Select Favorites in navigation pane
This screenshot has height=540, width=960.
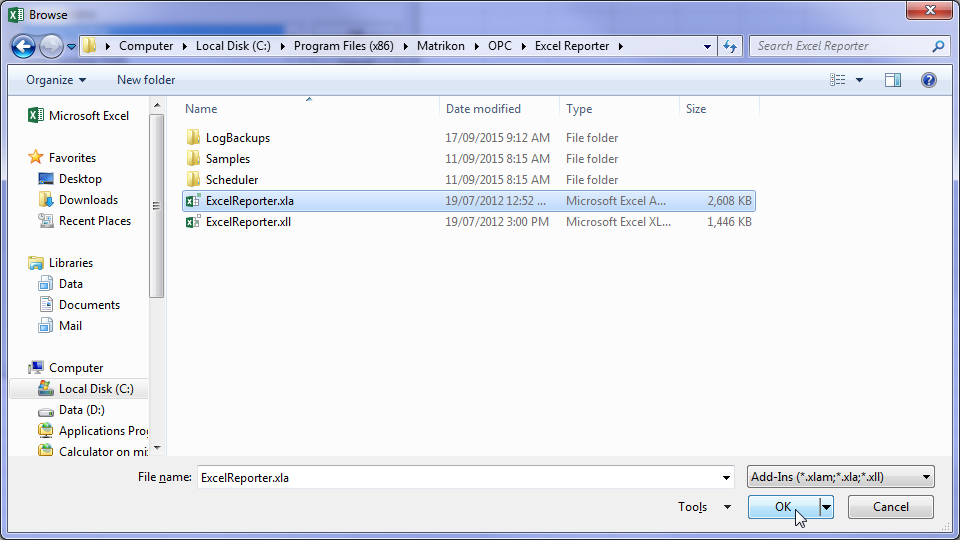point(62,158)
